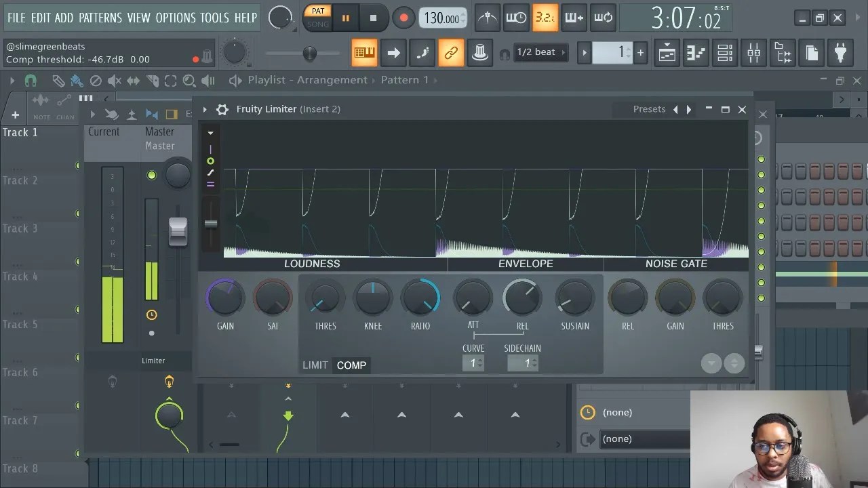Image resolution: width=868 pixels, height=488 pixels.
Task: Select the playlist Playback speaker tool
Action: pyautogui.click(x=208, y=81)
